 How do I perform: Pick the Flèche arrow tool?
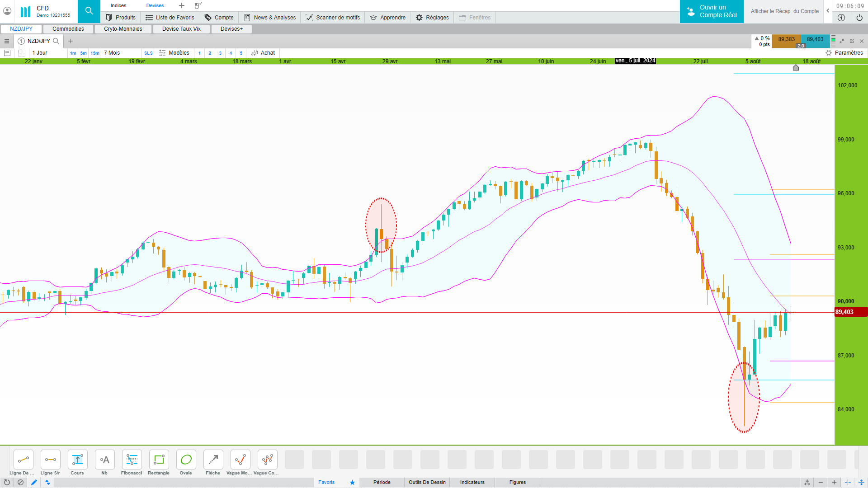[213, 460]
